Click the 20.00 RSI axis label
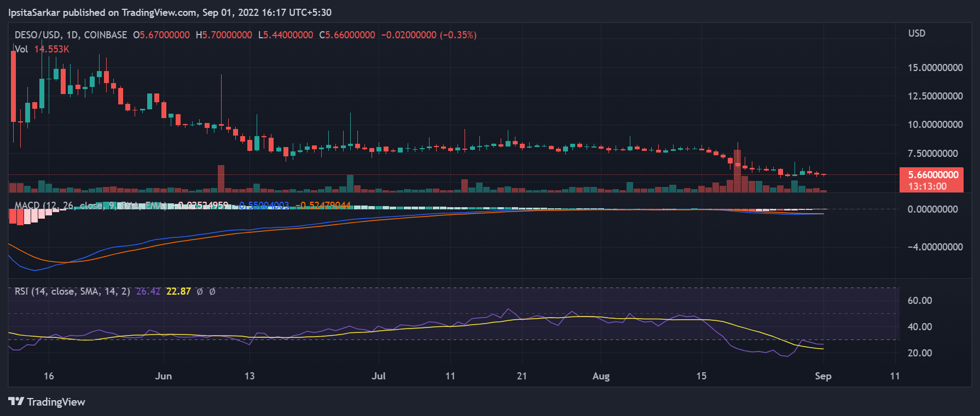The height and width of the screenshot is (416, 980). (x=920, y=353)
